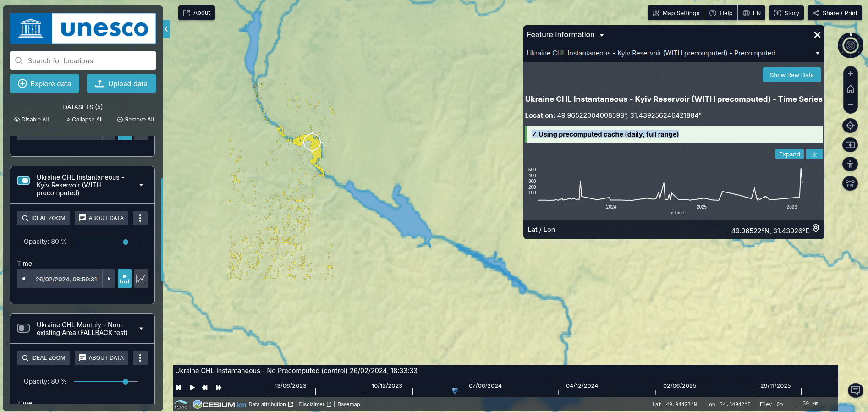Adjust the Kyiv Reservoir opacity slider

tap(126, 242)
